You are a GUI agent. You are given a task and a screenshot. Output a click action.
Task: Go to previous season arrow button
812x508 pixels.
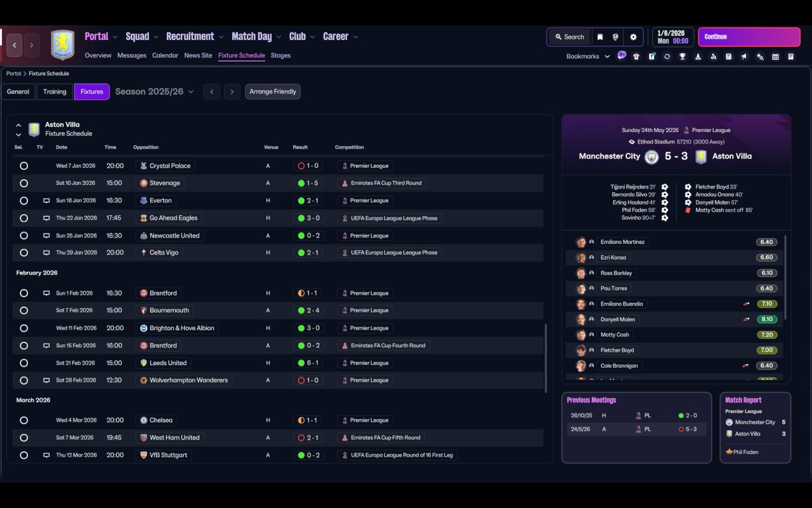click(212, 92)
